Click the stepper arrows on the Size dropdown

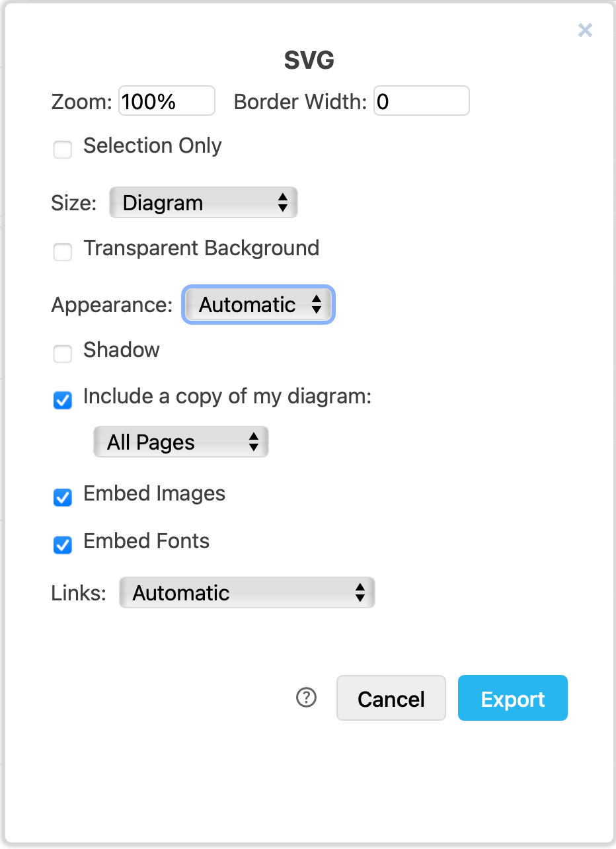click(x=284, y=202)
